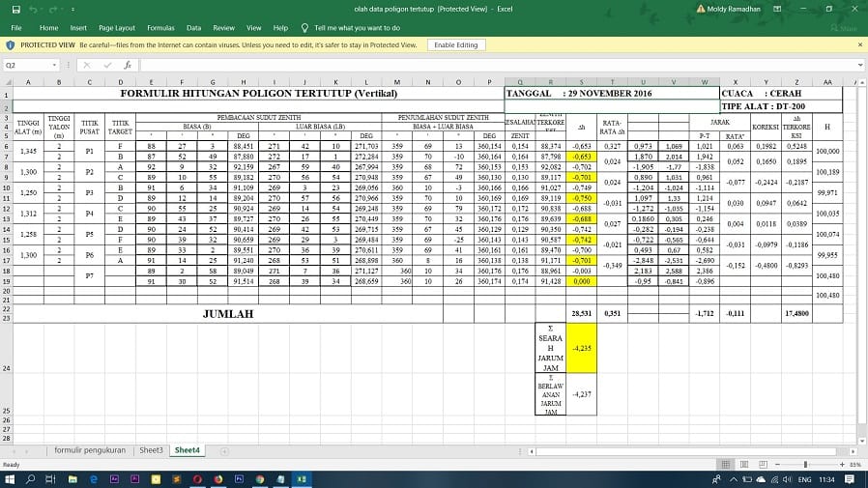
Task: Open the Data ribbon tab
Action: (x=193, y=28)
